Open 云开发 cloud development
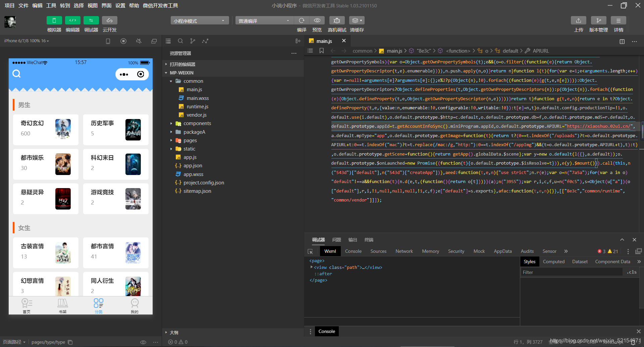 point(109,20)
